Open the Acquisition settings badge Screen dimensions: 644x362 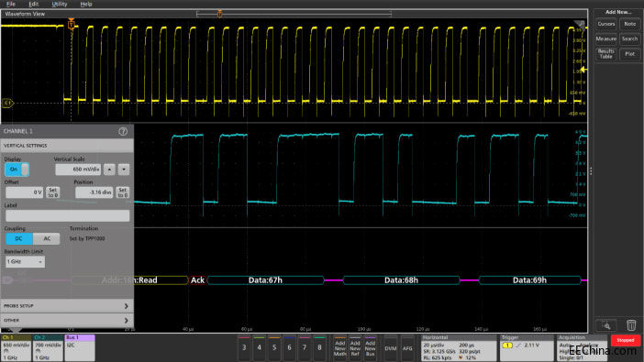pyautogui.click(x=582, y=347)
